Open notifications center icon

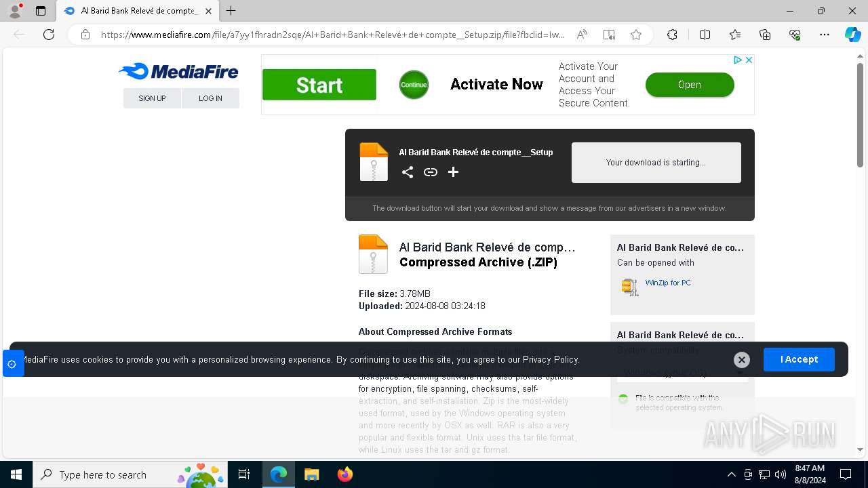pos(846,474)
